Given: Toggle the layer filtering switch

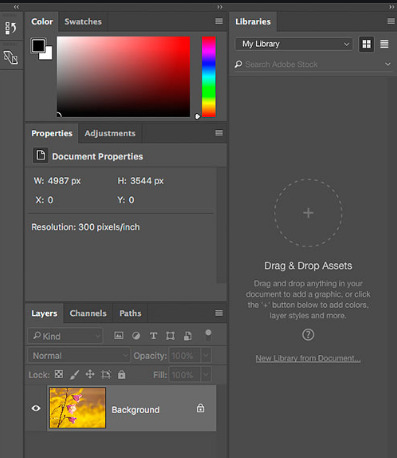Looking at the screenshot, I should click(x=208, y=335).
